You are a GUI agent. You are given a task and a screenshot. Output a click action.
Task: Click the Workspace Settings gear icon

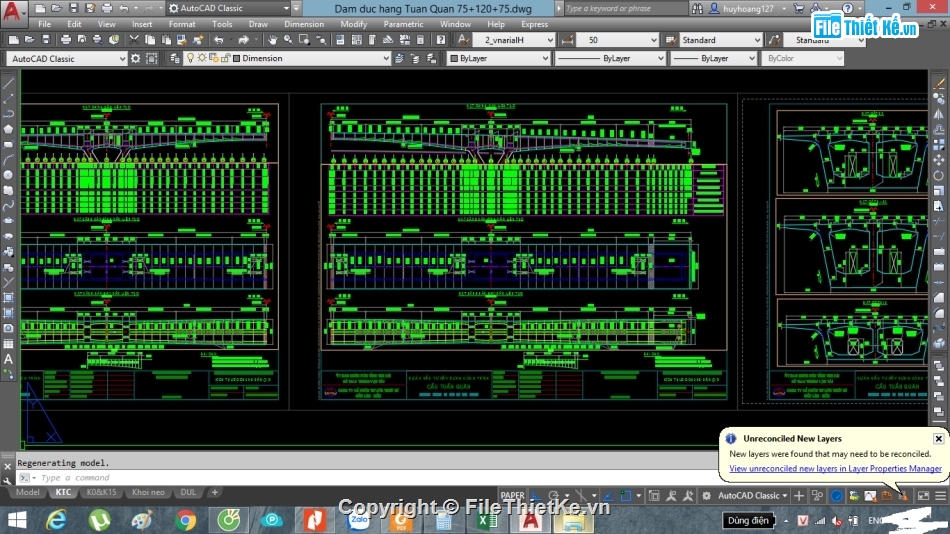click(136, 58)
